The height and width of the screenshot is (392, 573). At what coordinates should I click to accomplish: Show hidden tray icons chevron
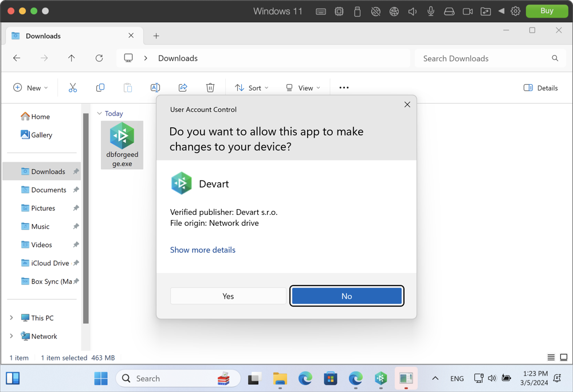pyautogui.click(x=435, y=378)
